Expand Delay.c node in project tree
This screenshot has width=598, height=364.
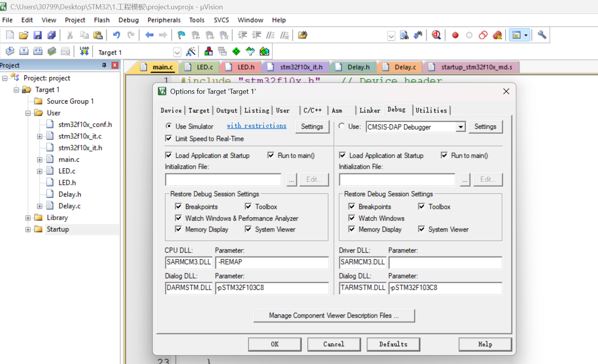[40, 206]
